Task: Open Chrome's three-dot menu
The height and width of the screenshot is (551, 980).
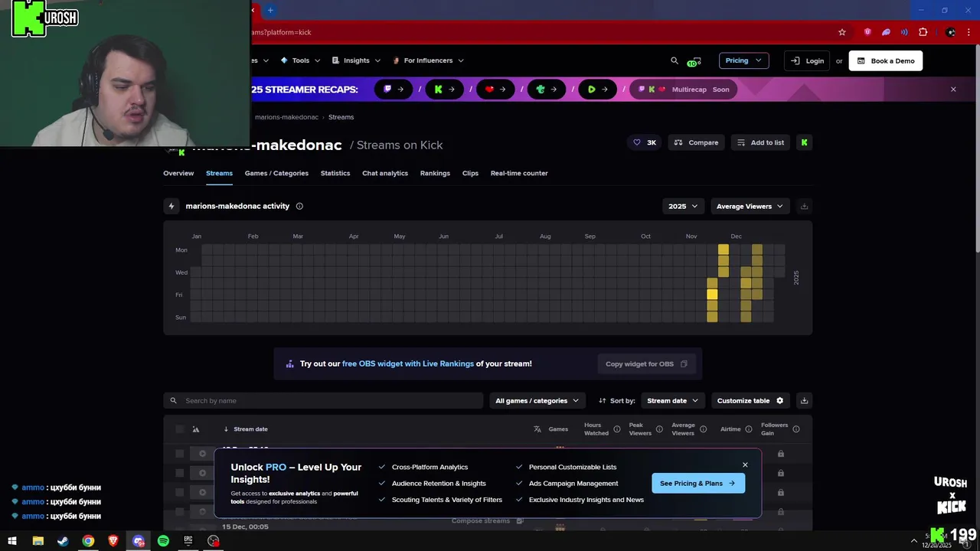Action: (970, 32)
